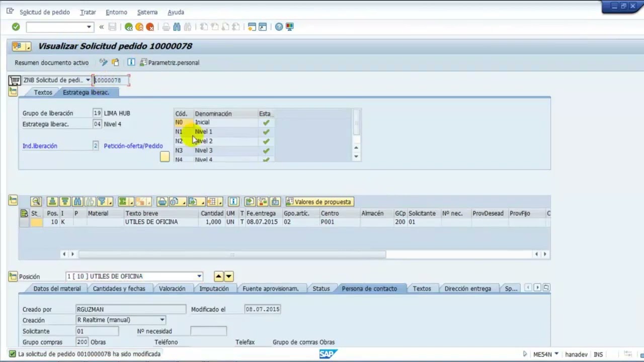Open the Fuente aprovisionam. tab
The height and width of the screenshot is (362, 644).
tap(271, 289)
